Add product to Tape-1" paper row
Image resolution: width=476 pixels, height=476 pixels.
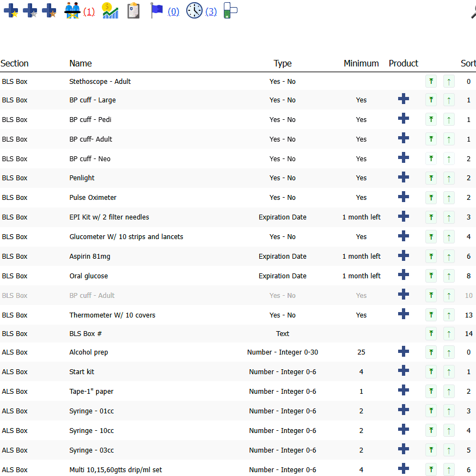pos(404,390)
